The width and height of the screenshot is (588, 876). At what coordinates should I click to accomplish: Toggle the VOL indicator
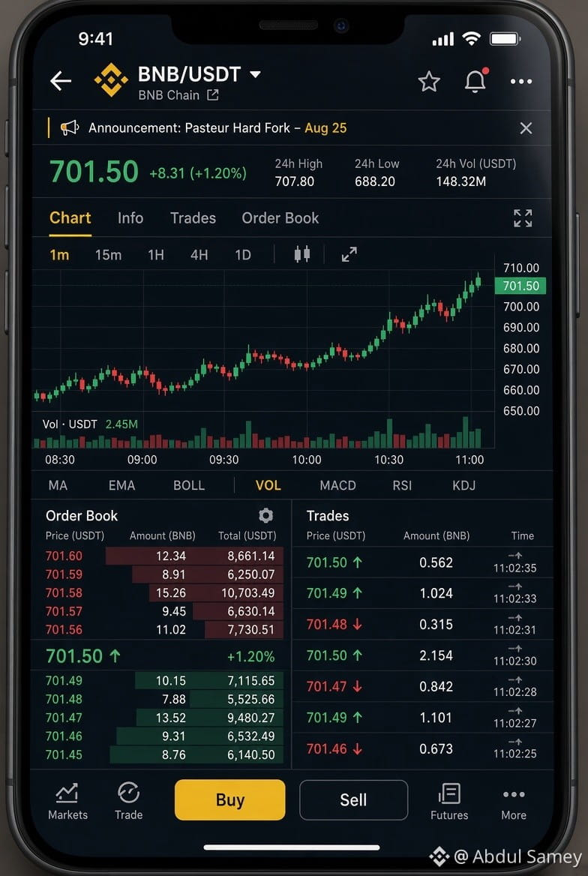click(x=268, y=485)
